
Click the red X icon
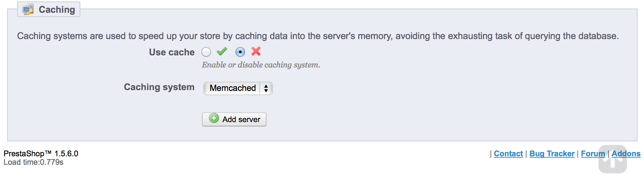(256, 52)
